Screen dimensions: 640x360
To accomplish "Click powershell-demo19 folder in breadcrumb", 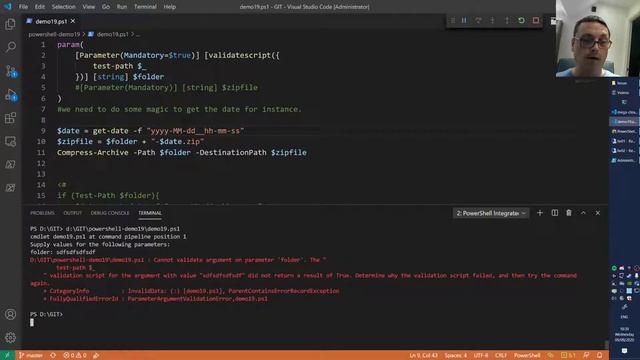I will pos(54,34).
